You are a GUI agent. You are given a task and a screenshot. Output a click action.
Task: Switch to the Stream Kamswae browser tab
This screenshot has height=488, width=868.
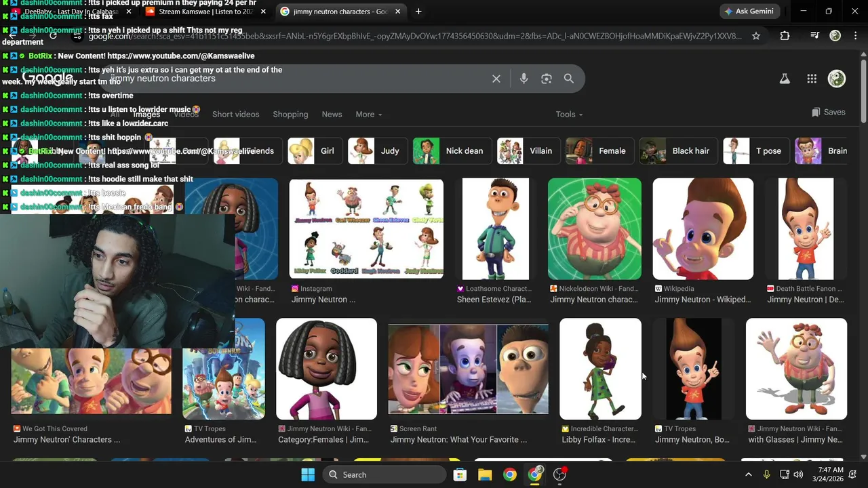[206, 12]
